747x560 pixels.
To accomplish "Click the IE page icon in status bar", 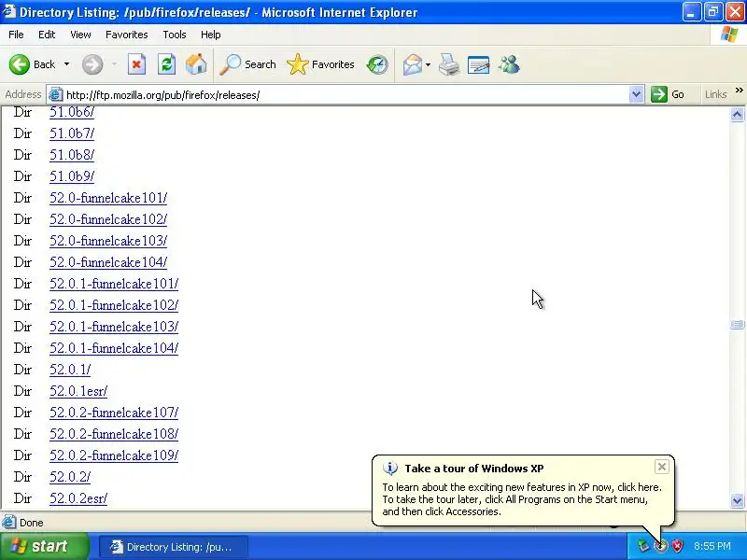I will [8, 523].
